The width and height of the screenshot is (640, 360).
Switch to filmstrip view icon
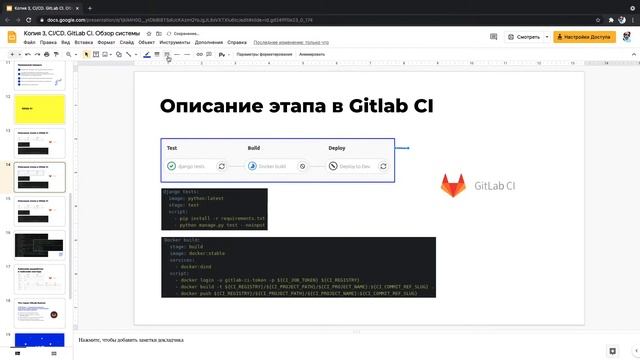pyautogui.click(x=18, y=353)
